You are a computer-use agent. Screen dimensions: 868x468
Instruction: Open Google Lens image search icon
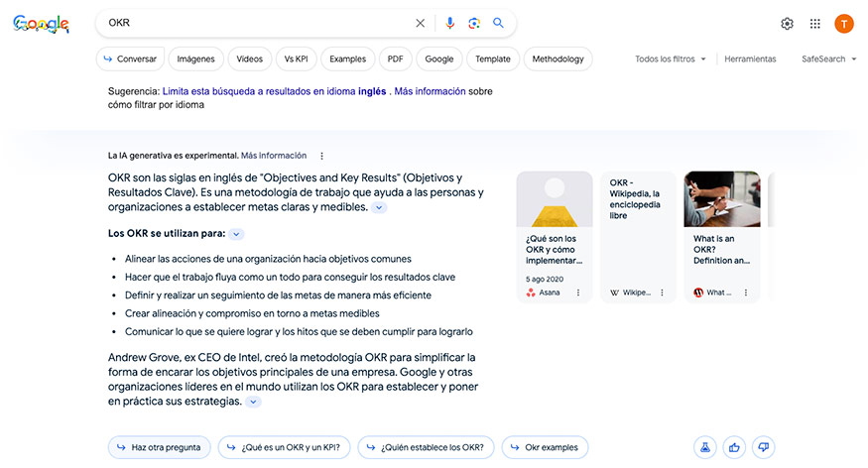[x=474, y=23]
